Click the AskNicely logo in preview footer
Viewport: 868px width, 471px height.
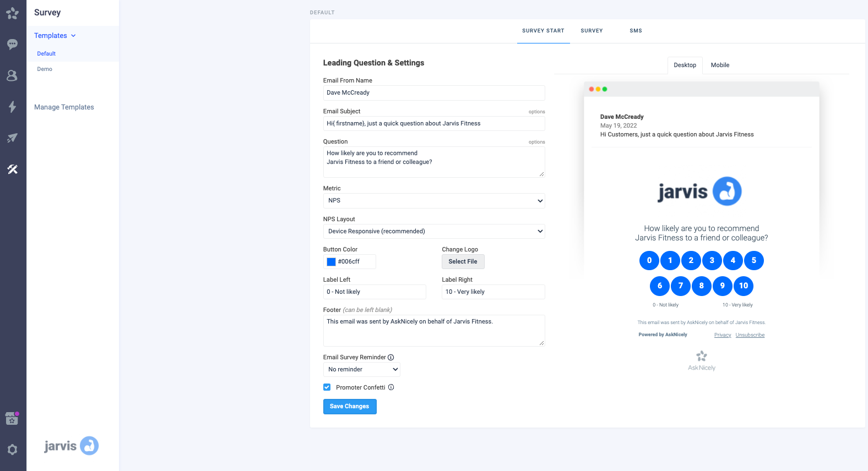(702, 361)
